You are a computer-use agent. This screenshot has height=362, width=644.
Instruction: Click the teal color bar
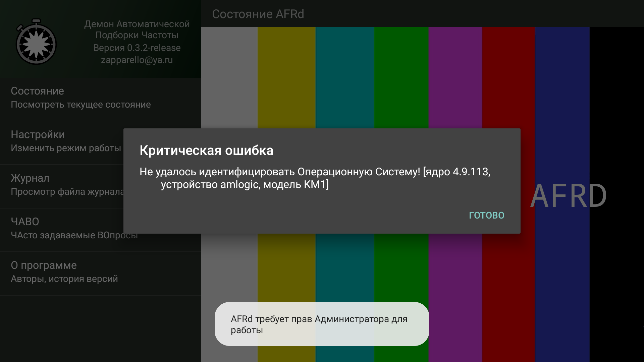point(344,77)
